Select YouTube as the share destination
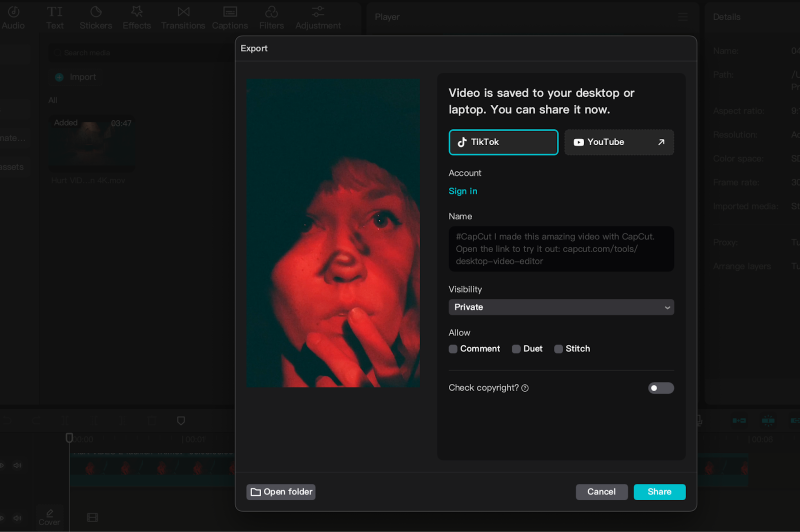This screenshot has width=800, height=532. tap(619, 142)
